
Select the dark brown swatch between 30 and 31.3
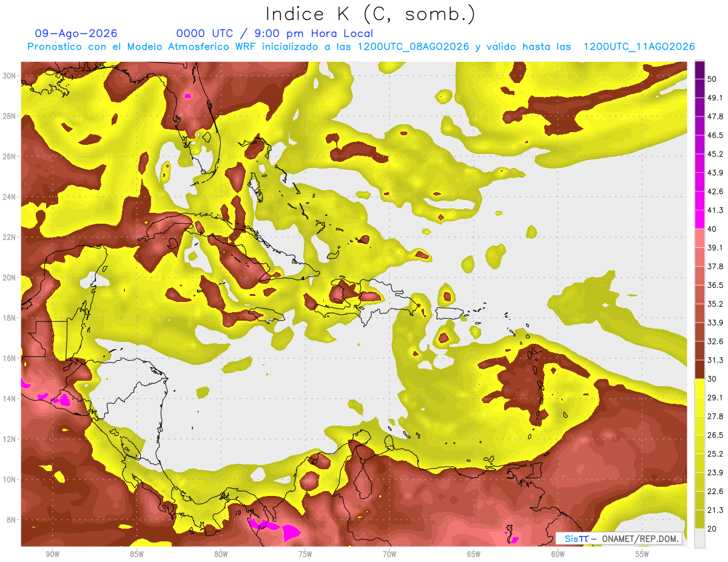[699, 369]
